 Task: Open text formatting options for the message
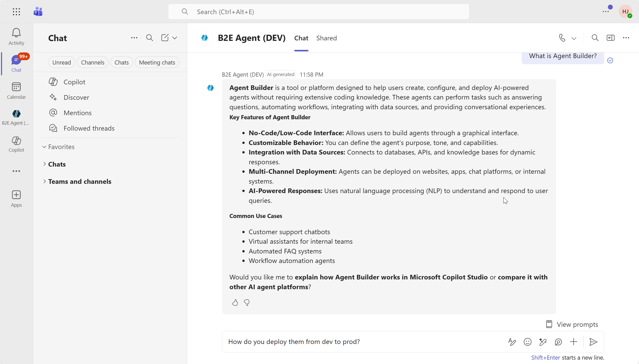click(x=512, y=342)
